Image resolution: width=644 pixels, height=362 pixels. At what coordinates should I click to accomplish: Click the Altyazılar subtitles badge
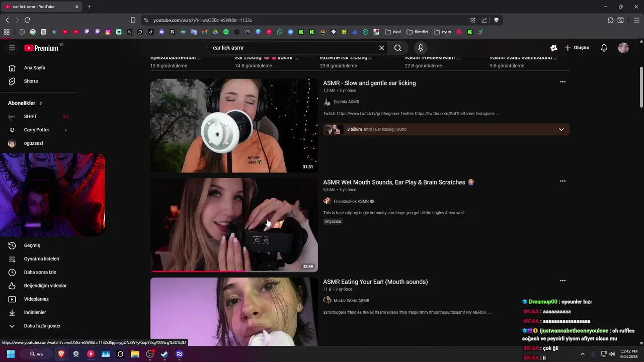pos(333,222)
